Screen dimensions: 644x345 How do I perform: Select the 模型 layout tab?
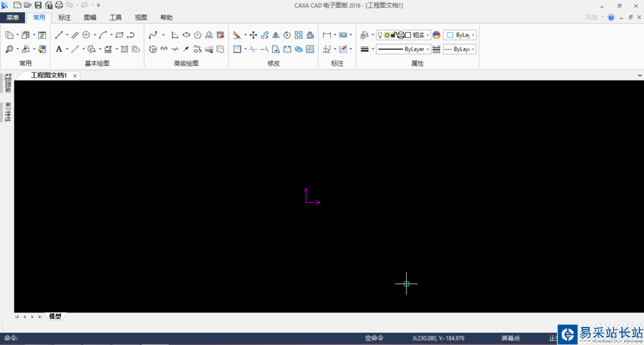pos(55,316)
